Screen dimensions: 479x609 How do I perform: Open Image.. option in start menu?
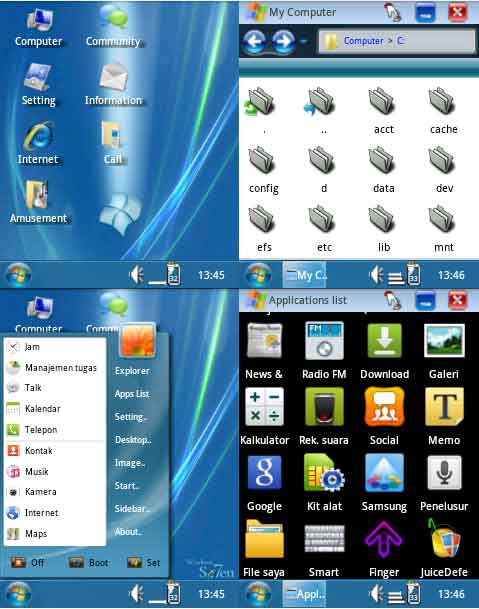130,463
